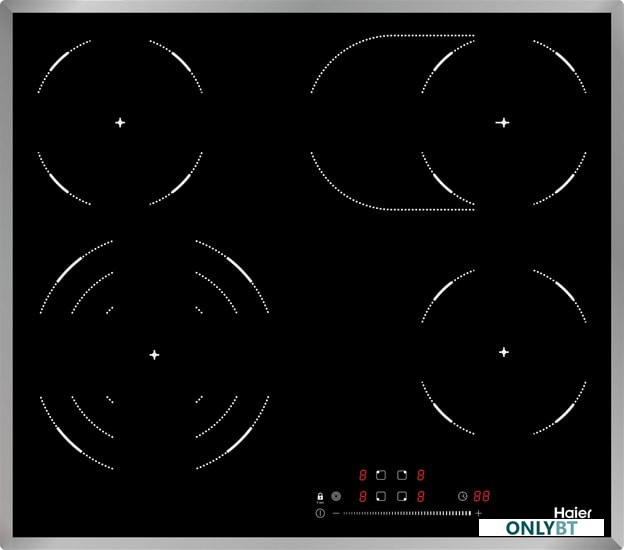The height and width of the screenshot is (550, 624).
Task: Click center cross of bottom-right burner
Action: click(x=503, y=352)
